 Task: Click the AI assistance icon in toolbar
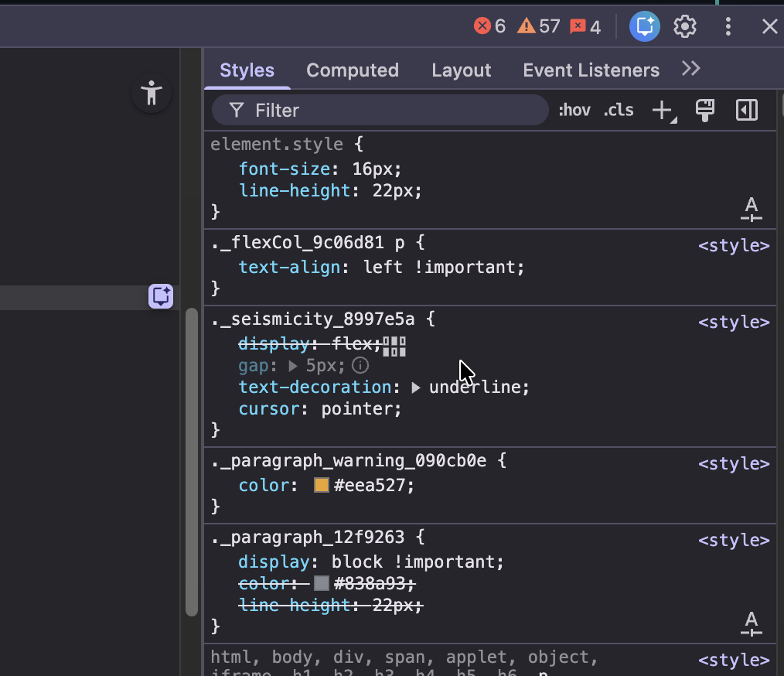pyautogui.click(x=644, y=27)
